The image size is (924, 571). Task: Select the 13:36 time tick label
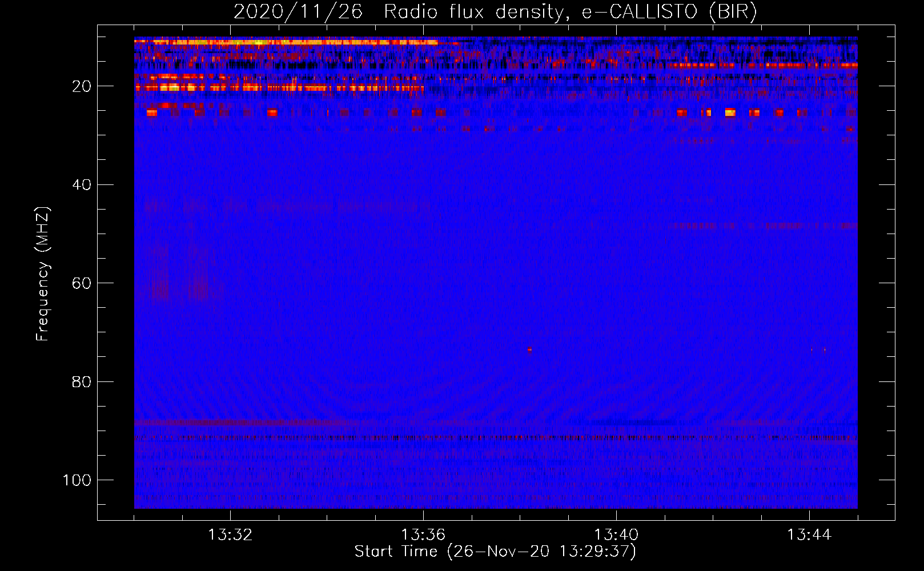tap(423, 535)
